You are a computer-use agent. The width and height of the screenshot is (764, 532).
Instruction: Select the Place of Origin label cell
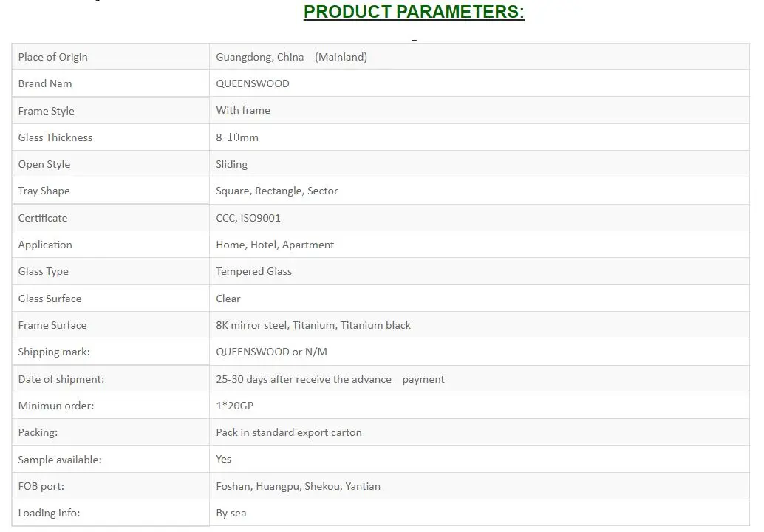(111, 57)
